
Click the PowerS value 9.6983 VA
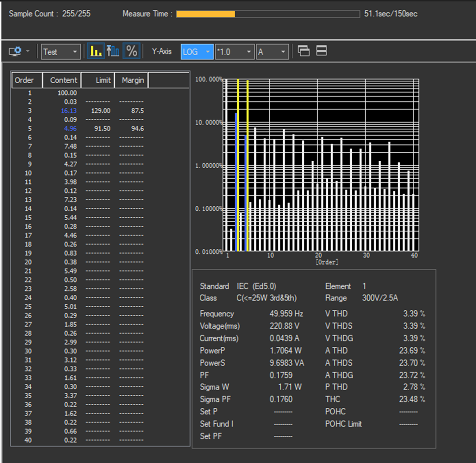tap(287, 363)
